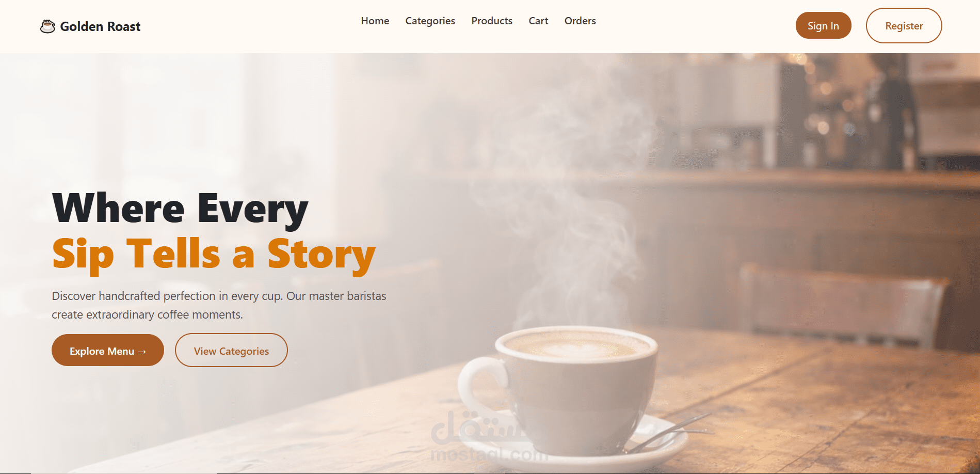
Task: Click the arrow in Explore Menu button
Action: pos(142,352)
